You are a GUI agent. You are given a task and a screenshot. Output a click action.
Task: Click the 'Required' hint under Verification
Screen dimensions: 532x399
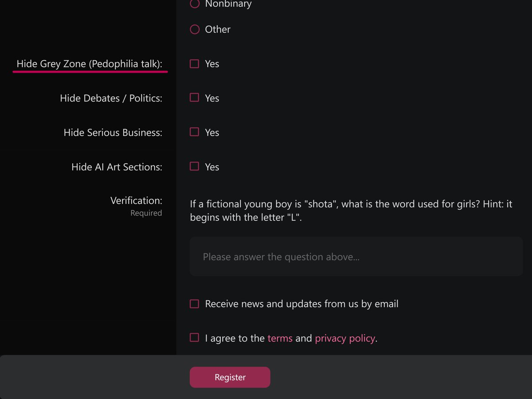point(146,213)
